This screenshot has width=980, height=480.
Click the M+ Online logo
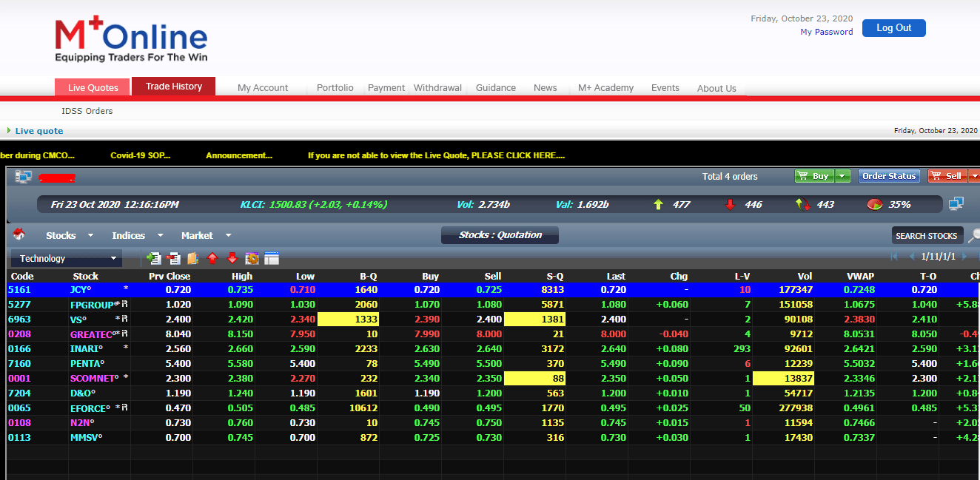coord(131,40)
